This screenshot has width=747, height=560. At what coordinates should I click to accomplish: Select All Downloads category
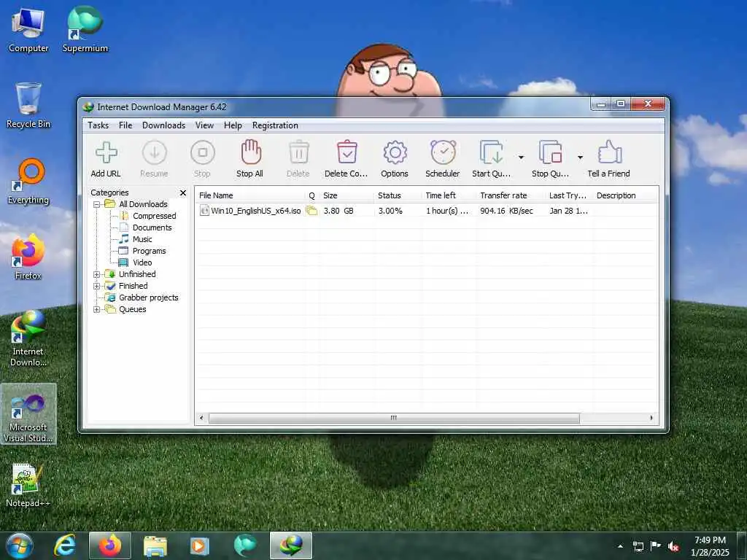pyautogui.click(x=143, y=204)
